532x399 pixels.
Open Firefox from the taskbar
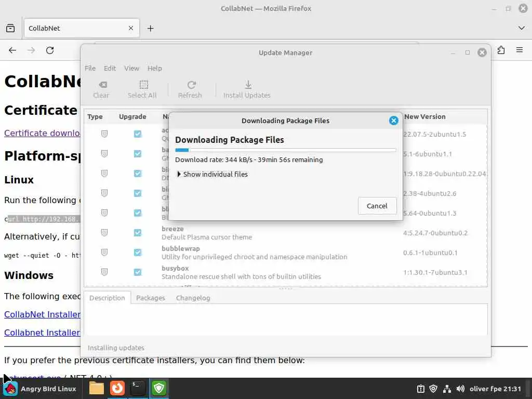pos(117,388)
